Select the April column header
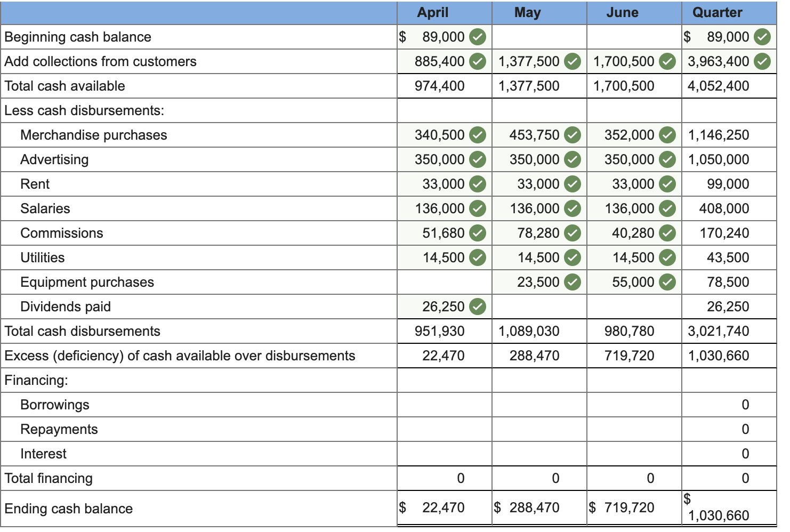The width and height of the screenshot is (790, 532). point(433,12)
